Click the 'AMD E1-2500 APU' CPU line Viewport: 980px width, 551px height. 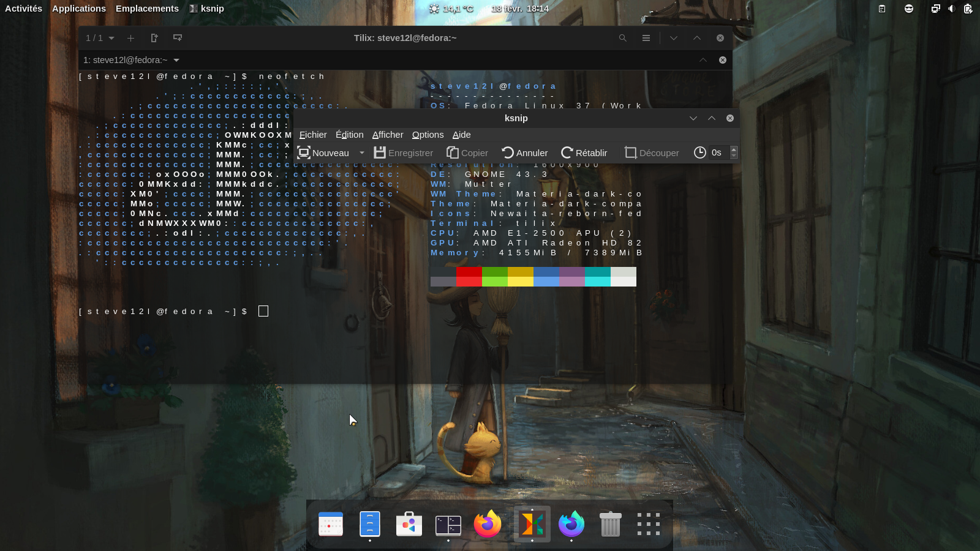(531, 233)
